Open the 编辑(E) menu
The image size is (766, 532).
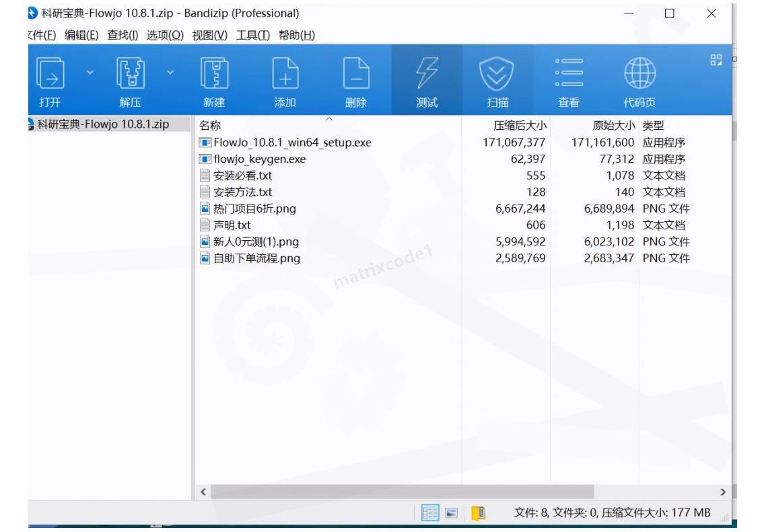coord(81,35)
